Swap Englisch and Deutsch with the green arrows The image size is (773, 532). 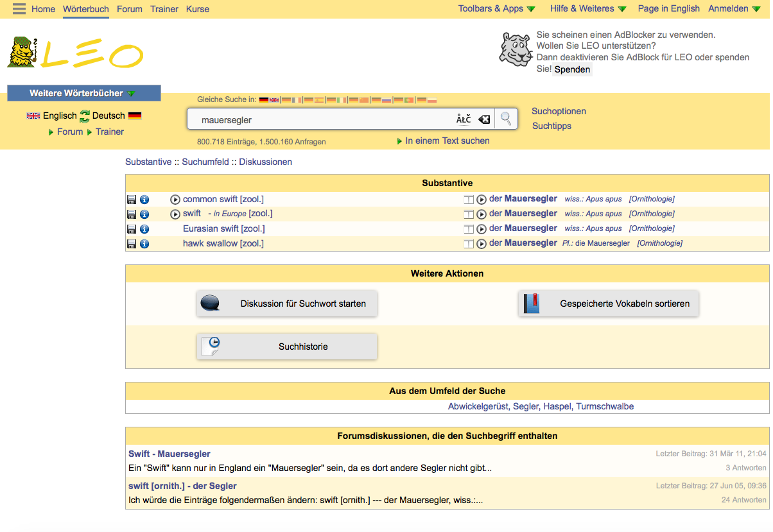pos(85,116)
